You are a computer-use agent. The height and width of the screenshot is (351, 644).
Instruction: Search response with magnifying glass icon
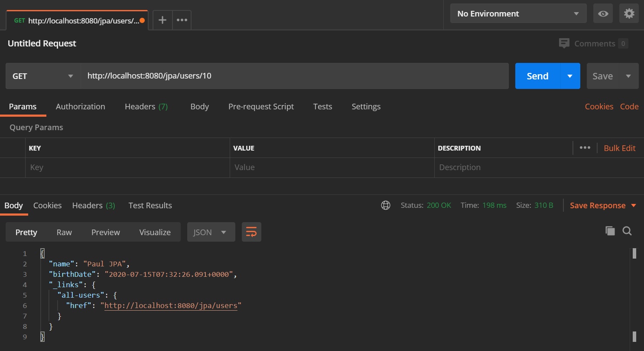(x=627, y=231)
